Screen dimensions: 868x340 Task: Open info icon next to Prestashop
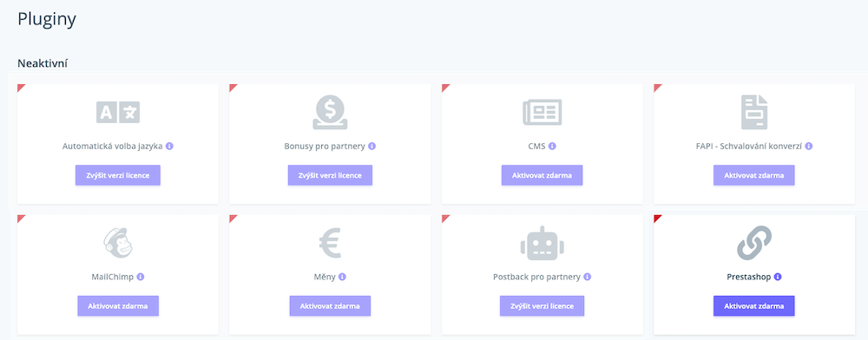pyautogui.click(x=778, y=277)
